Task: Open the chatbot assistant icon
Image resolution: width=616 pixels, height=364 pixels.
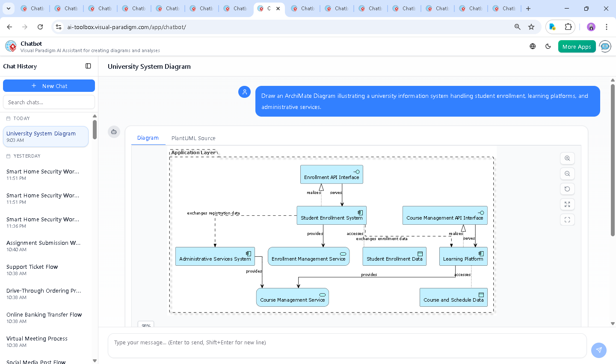Action: point(605,46)
